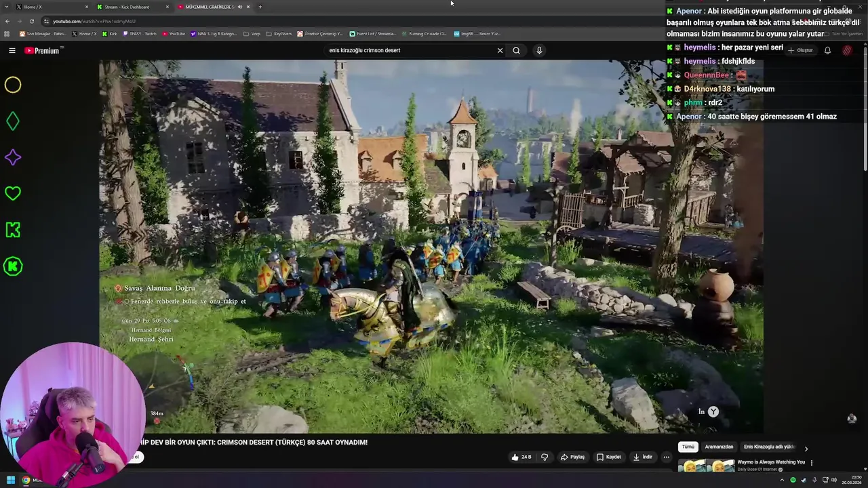The image size is (868, 488).
Task: Open Spotify from the system tray
Action: (x=793, y=481)
